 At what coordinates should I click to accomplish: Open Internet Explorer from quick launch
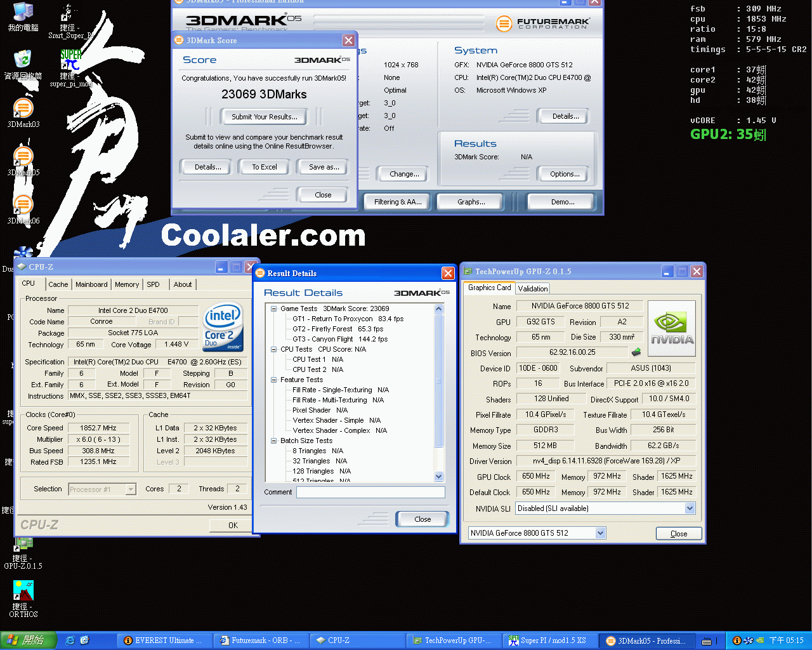pos(70,640)
